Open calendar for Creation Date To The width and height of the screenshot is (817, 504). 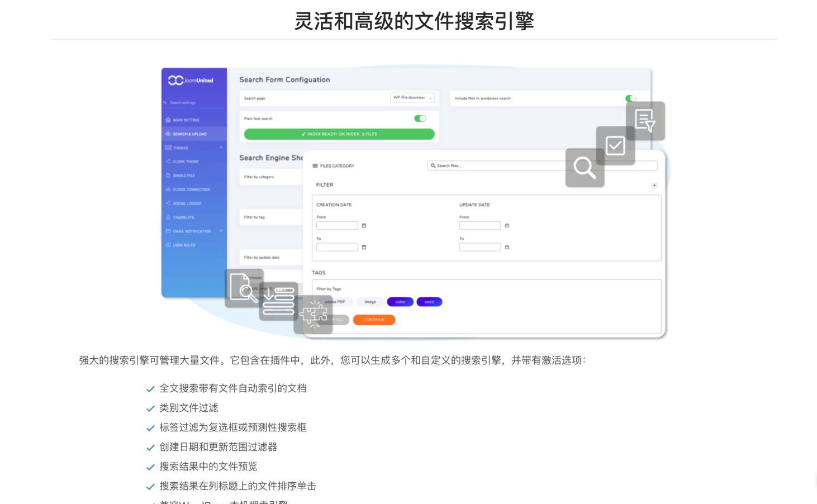pos(364,247)
